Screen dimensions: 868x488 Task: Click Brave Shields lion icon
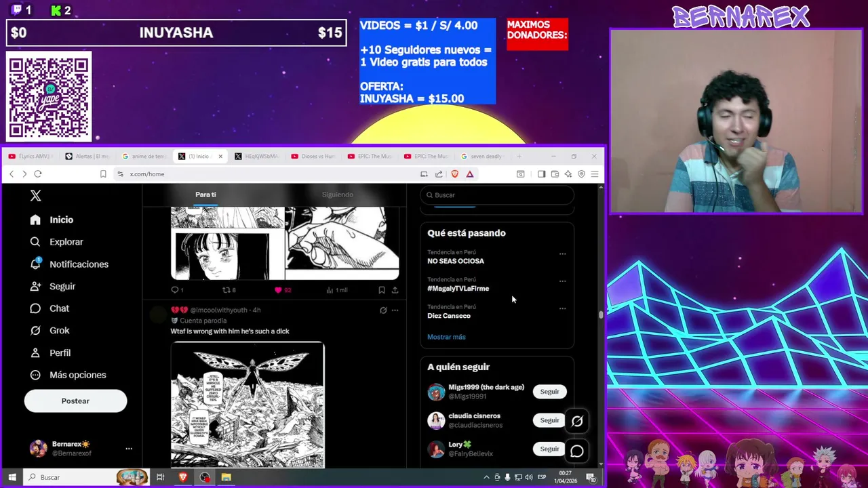[454, 174]
